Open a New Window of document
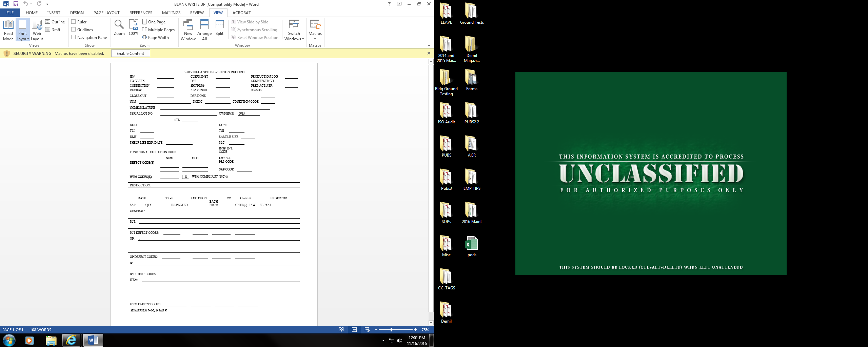Viewport: 868px width, 347px height. pyautogui.click(x=188, y=30)
